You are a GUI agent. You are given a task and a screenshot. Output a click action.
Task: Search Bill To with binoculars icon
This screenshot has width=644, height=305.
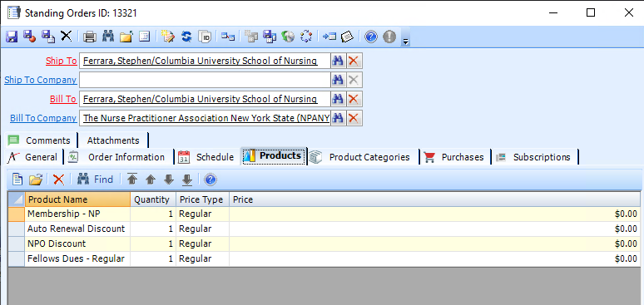coord(338,99)
